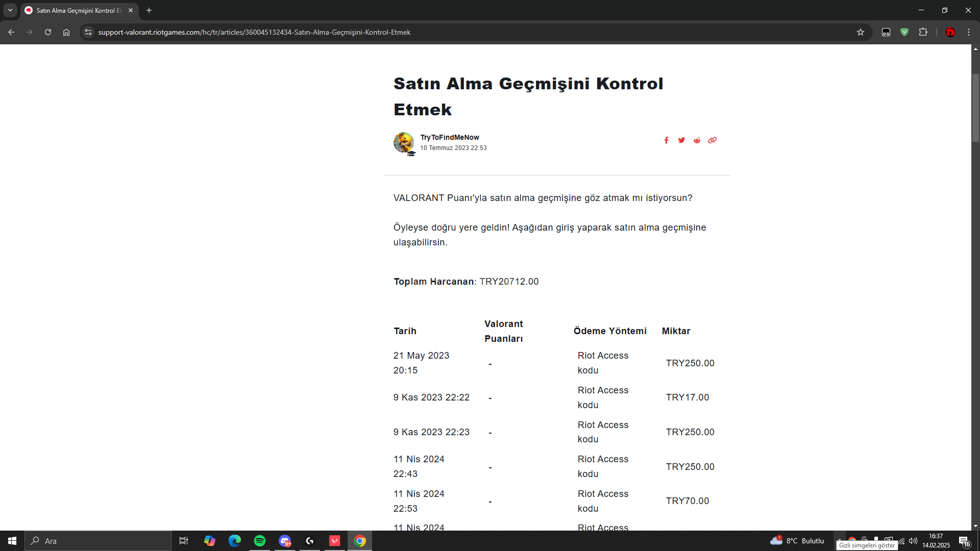Switch to Chrome in the taskbar

tap(360, 541)
